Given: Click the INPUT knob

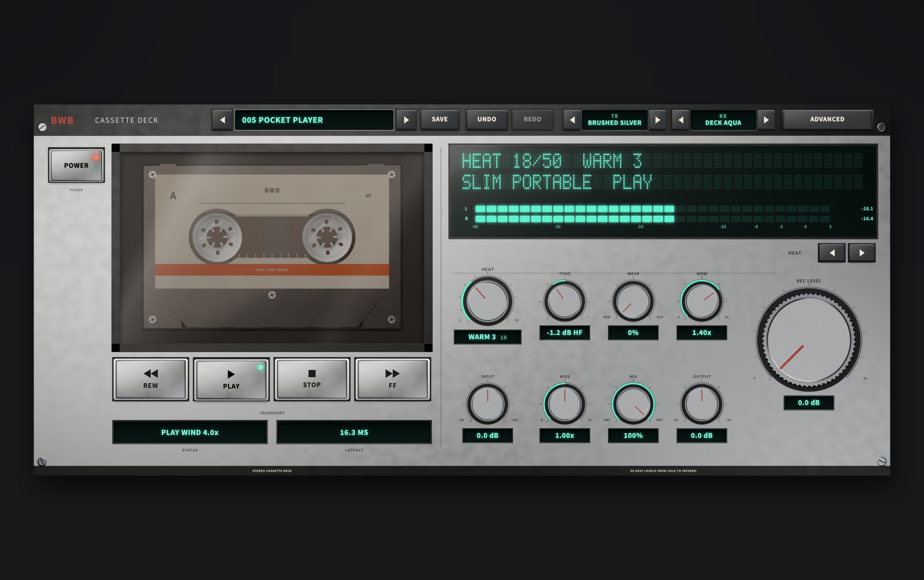Looking at the screenshot, I should point(487,404).
